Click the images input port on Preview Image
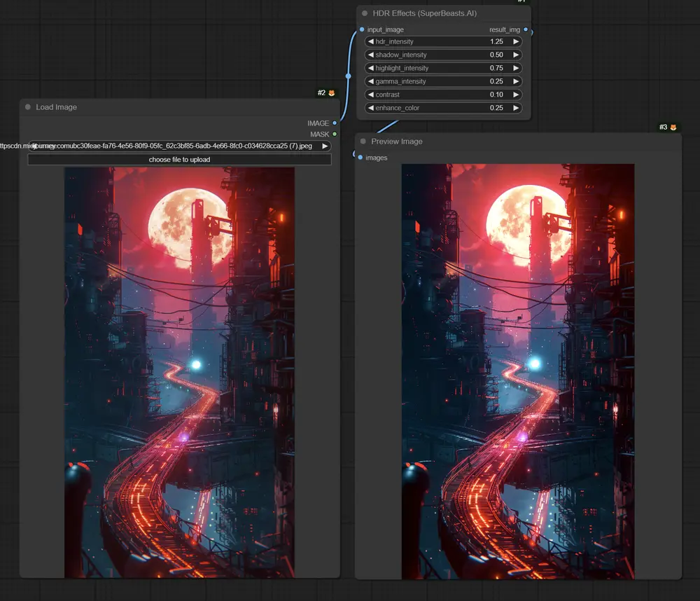 point(360,158)
